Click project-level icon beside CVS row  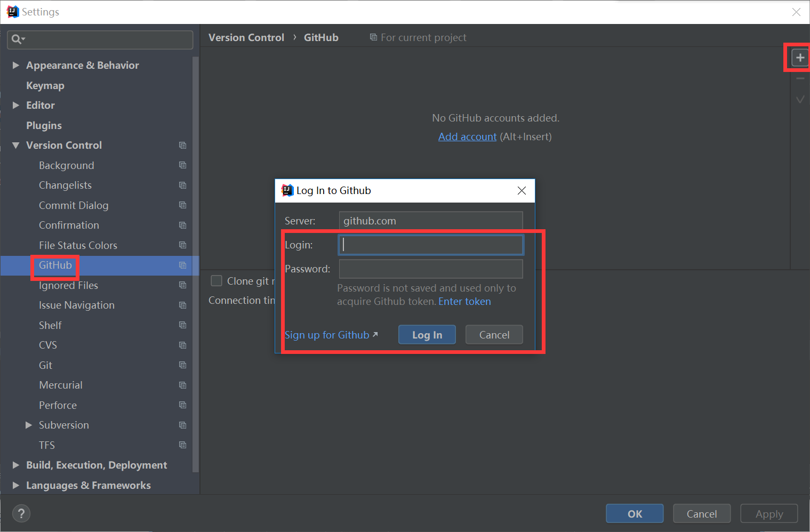coord(182,345)
